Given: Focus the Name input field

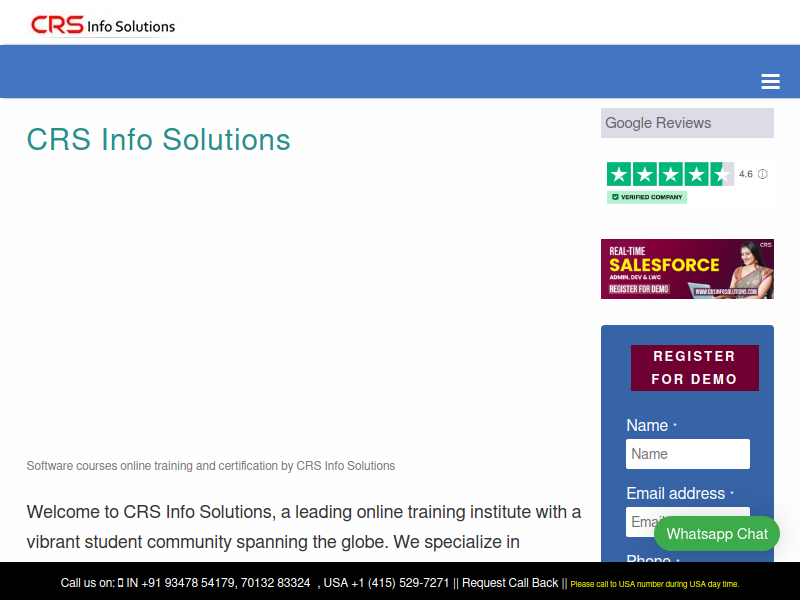Looking at the screenshot, I should 688,454.
